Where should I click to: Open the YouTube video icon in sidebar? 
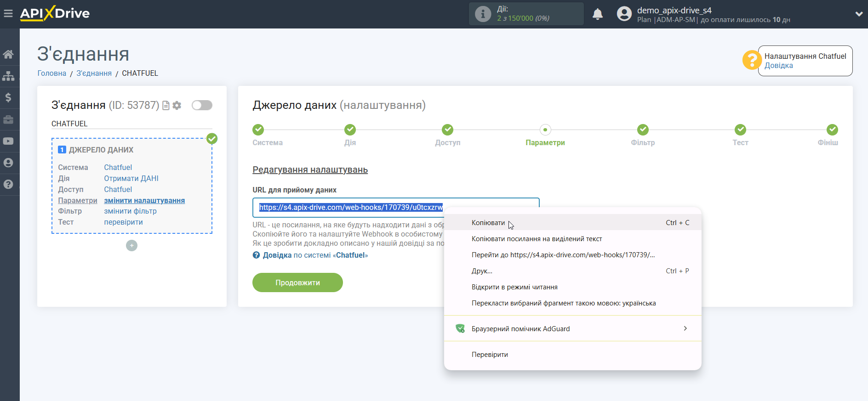[x=8, y=141]
